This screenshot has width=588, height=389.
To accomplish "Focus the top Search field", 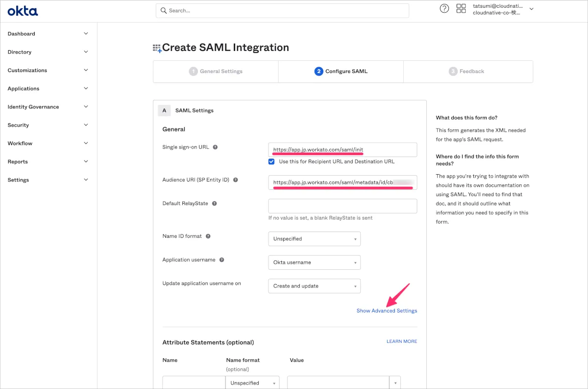I will tap(282, 11).
